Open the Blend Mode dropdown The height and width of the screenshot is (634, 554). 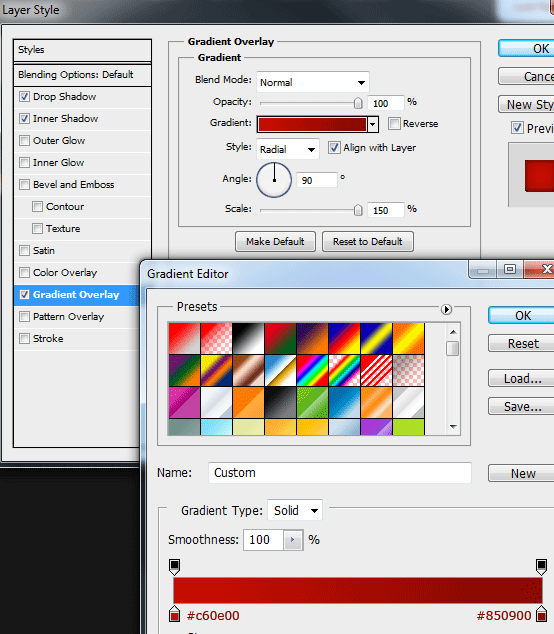(313, 82)
